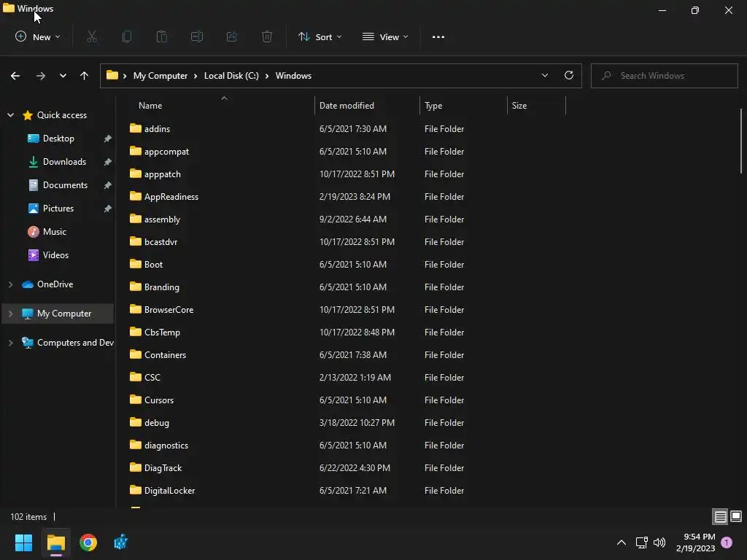Click Windows breadcrumb segment
The image size is (747, 560).
tap(293, 76)
